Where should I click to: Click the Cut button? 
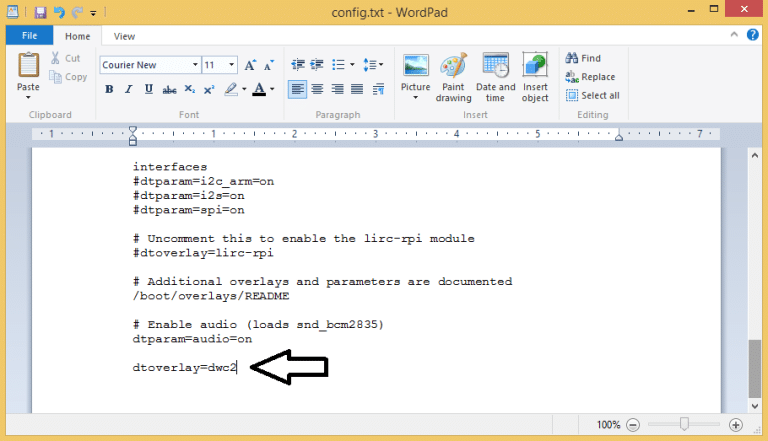coord(66,58)
